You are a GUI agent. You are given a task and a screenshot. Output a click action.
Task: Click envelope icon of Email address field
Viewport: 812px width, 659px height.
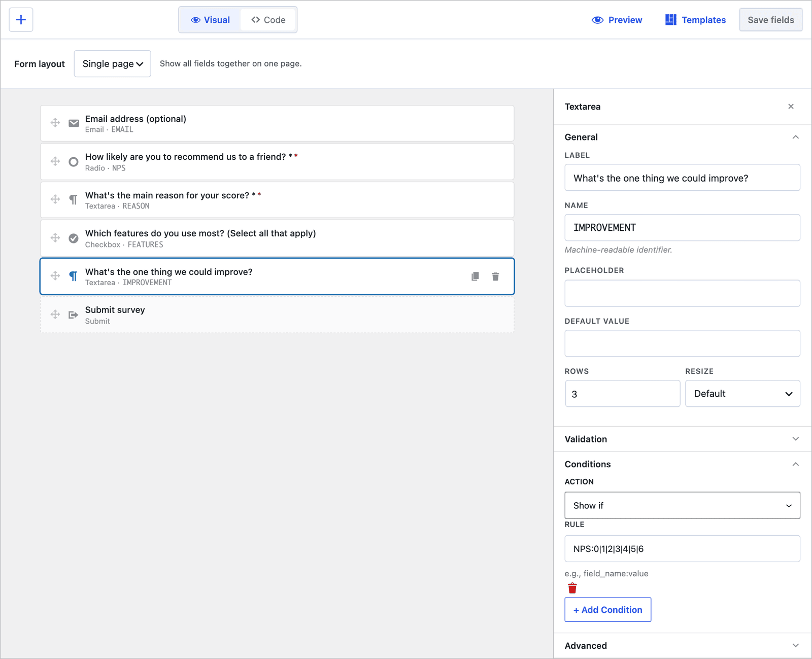[x=74, y=123]
